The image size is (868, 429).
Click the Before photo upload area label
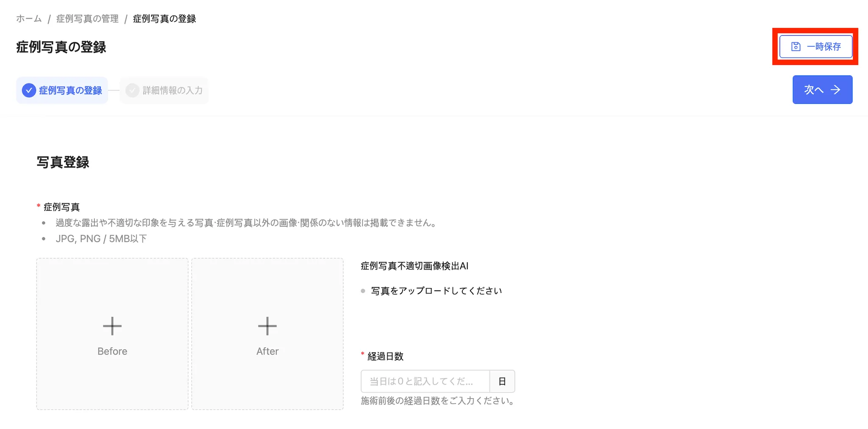click(x=112, y=351)
